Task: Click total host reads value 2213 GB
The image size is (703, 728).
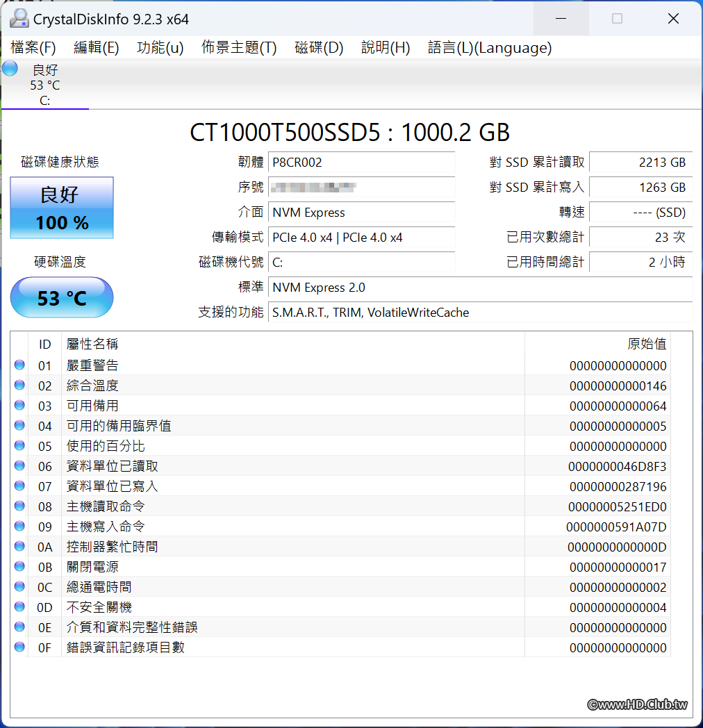Action: [x=641, y=162]
